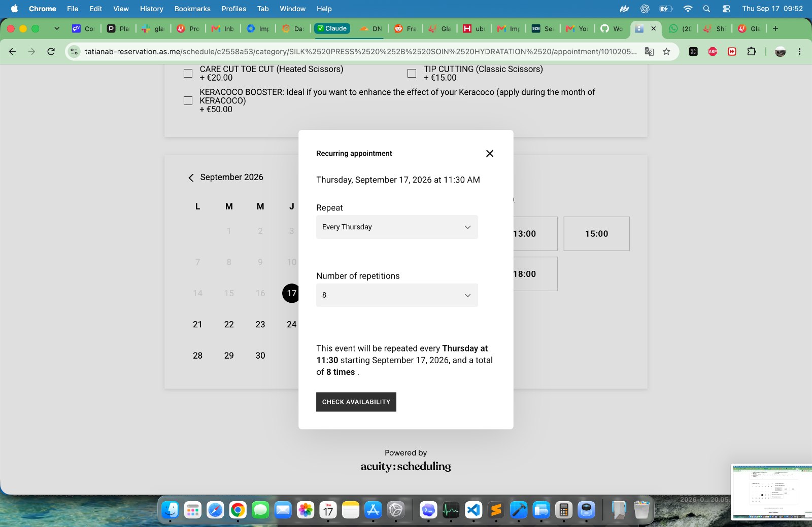The image size is (812, 527).
Task: Open the Wi-Fi status icon
Action: 688,9
